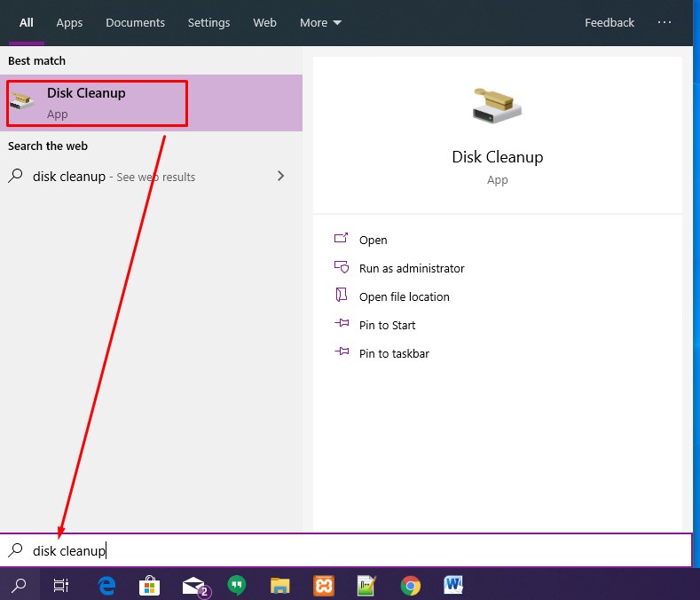Open the Mail app in the taskbar

tap(195, 586)
